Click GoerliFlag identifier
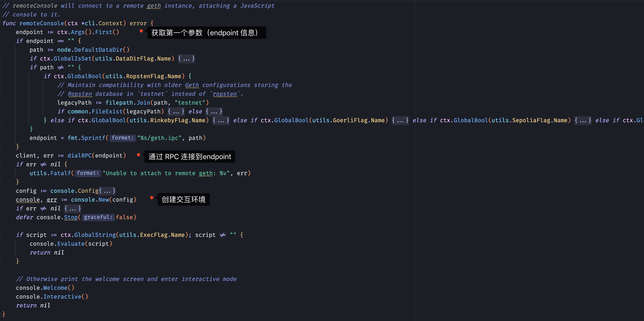The image size is (644, 321). (350, 120)
